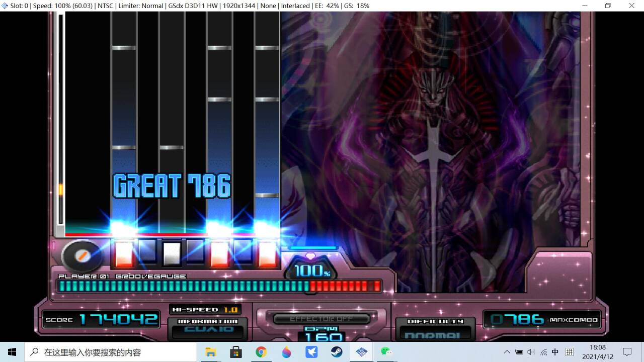The height and width of the screenshot is (362, 644).
Task: Click the PLAYER 01 GROOVEGAUGE label
Action: tap(122, 276)
